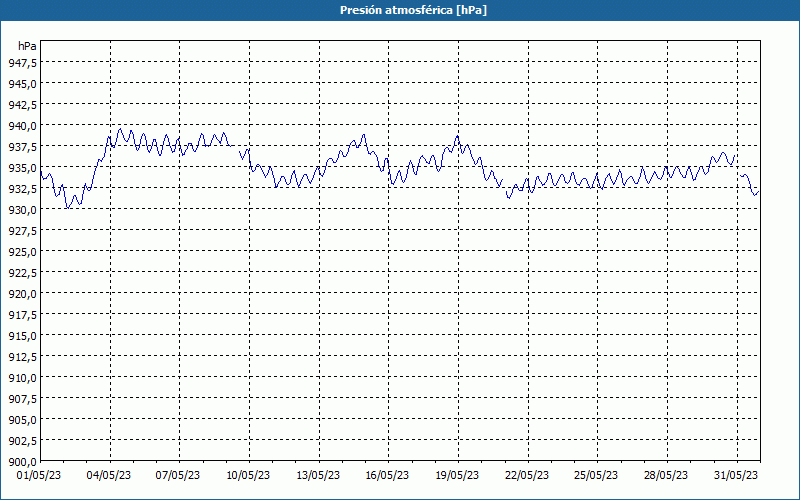Click the 16/05/23 date label

pyautogui.click(x=387, y=476)
